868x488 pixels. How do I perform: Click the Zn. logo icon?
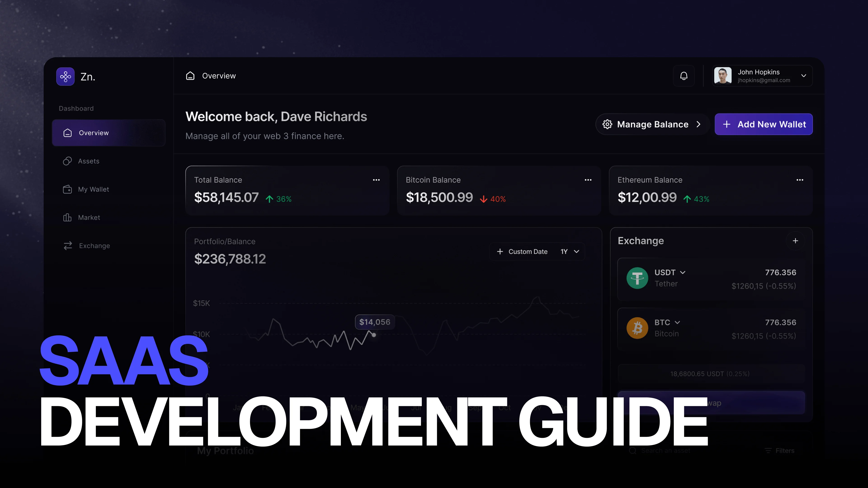click(x=65, y=77)
